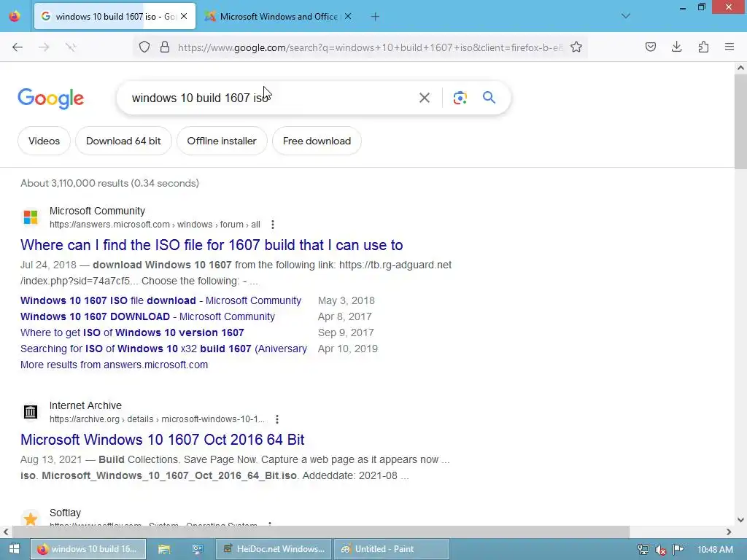
Task: Open More results from answers.microsoft.com
Action: (114, 365)
